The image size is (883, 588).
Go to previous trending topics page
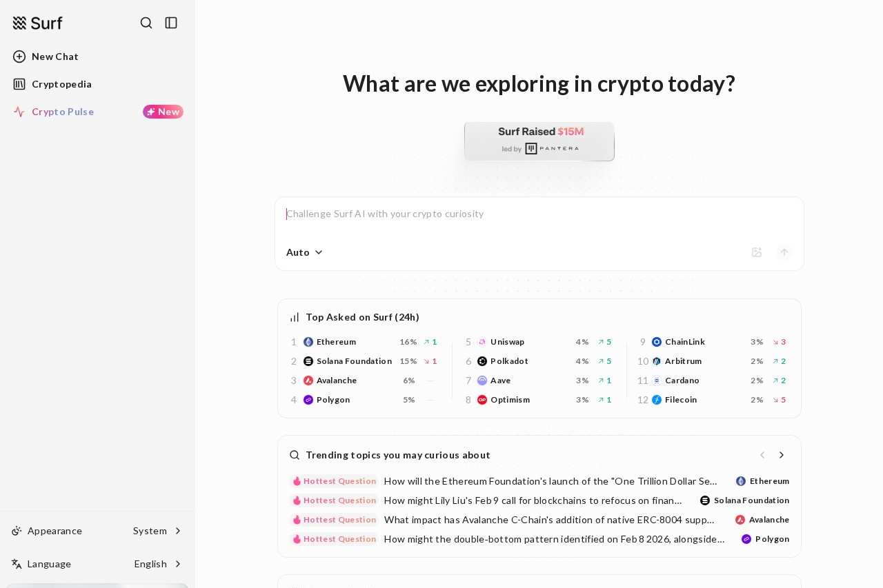[762, 455]
